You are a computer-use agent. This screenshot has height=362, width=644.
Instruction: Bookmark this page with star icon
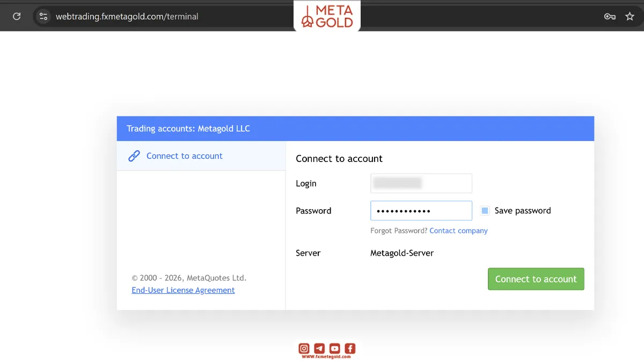(x=630, y=17)
